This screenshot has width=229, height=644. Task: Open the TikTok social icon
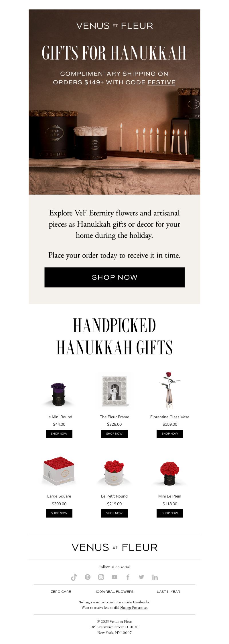point(74,577)
